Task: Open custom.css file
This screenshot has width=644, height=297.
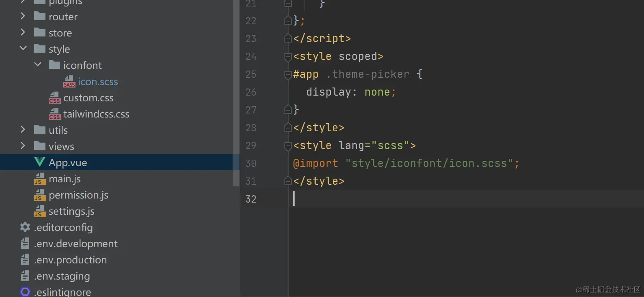Action: pos(88,98)
